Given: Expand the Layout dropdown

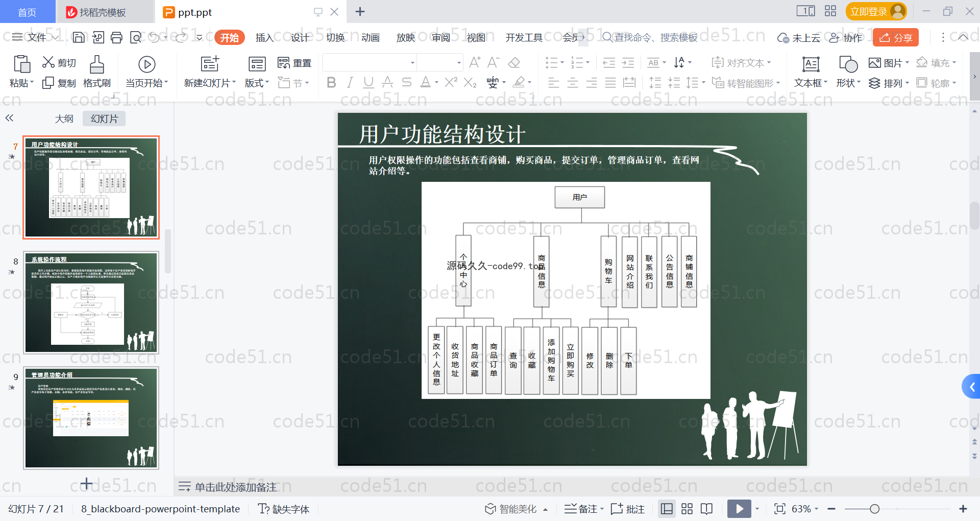Looking at the screenshot, I should [x=257, y=83].
